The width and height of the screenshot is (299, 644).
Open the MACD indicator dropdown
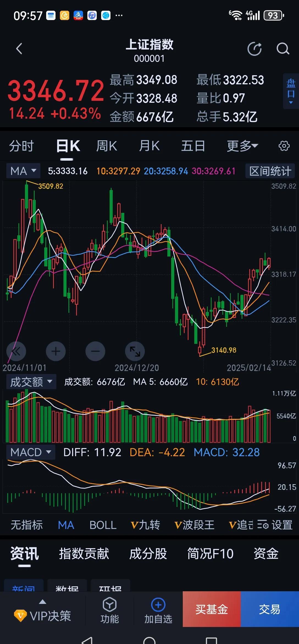pyautogui.click(x=31, y=452)
